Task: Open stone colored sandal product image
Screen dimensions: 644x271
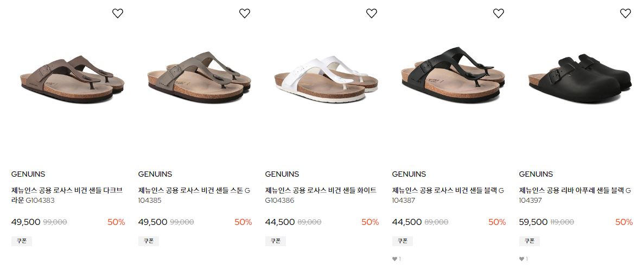Action: click(199, 77)
